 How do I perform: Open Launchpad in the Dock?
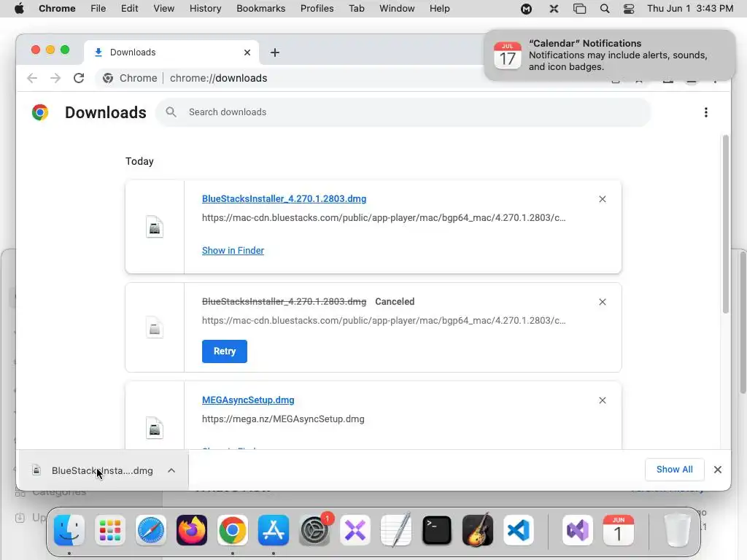tap(110, 530)
